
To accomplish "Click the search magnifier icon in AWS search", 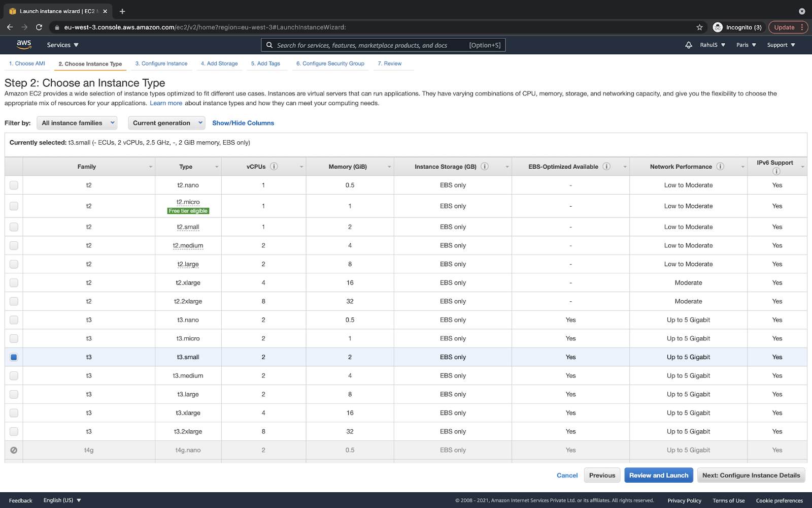I will [269, 45].
